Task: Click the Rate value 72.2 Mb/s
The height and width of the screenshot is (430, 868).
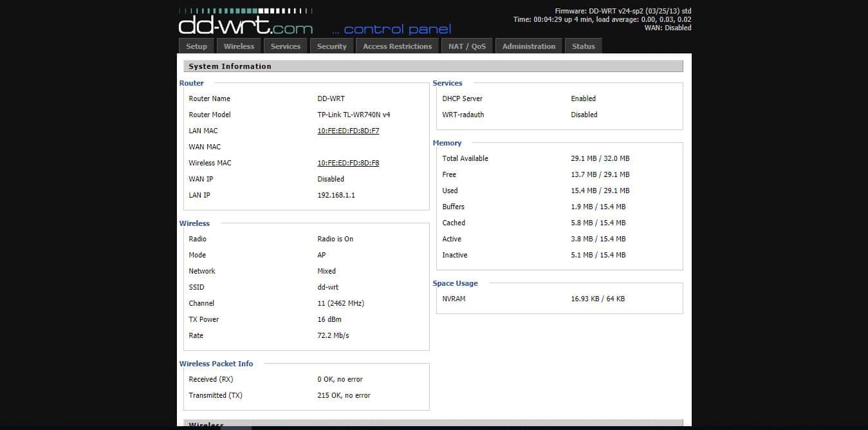Action: pos(333,335)
